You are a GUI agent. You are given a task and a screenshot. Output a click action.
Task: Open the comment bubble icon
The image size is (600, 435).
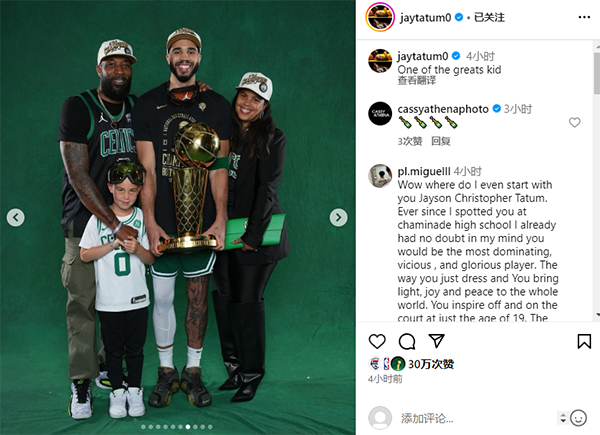(407, 341)
